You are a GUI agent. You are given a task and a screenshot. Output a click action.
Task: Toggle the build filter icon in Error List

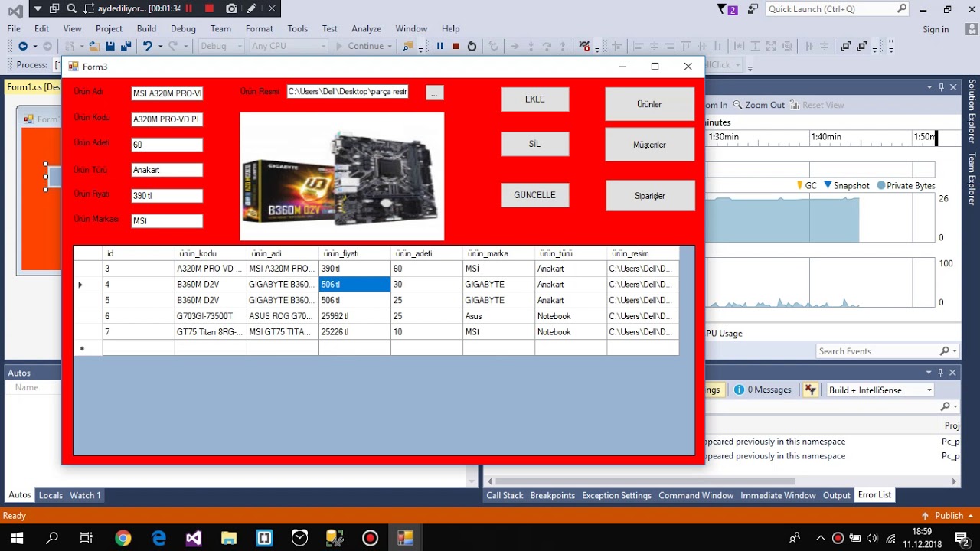(x=810, y=390)
